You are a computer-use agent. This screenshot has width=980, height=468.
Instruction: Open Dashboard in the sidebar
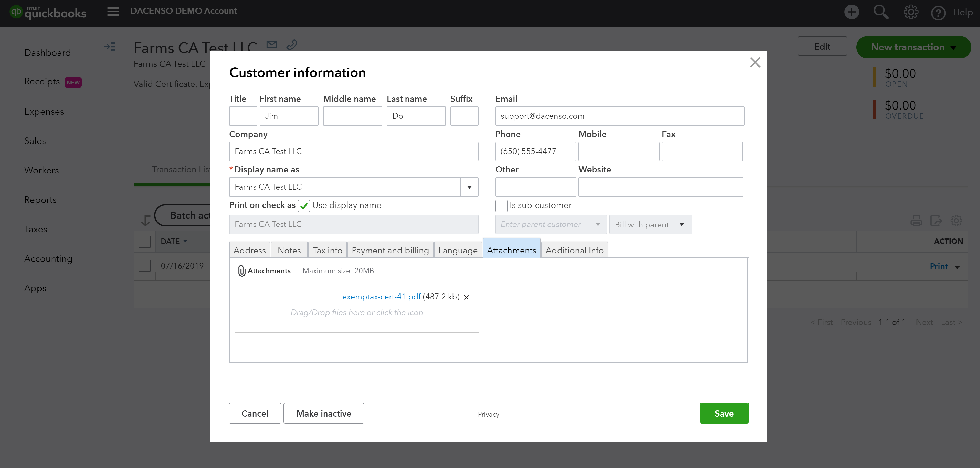pyautogui.click(x=48, y=53)
